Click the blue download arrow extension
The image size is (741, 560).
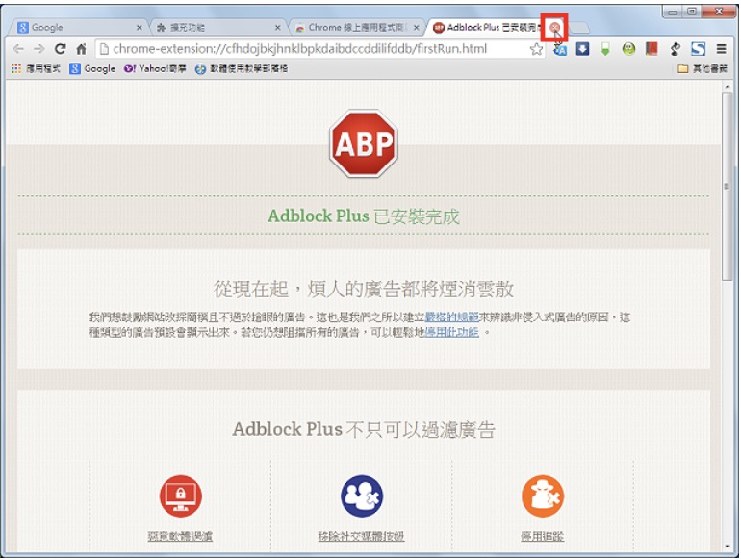pos(582,49)
